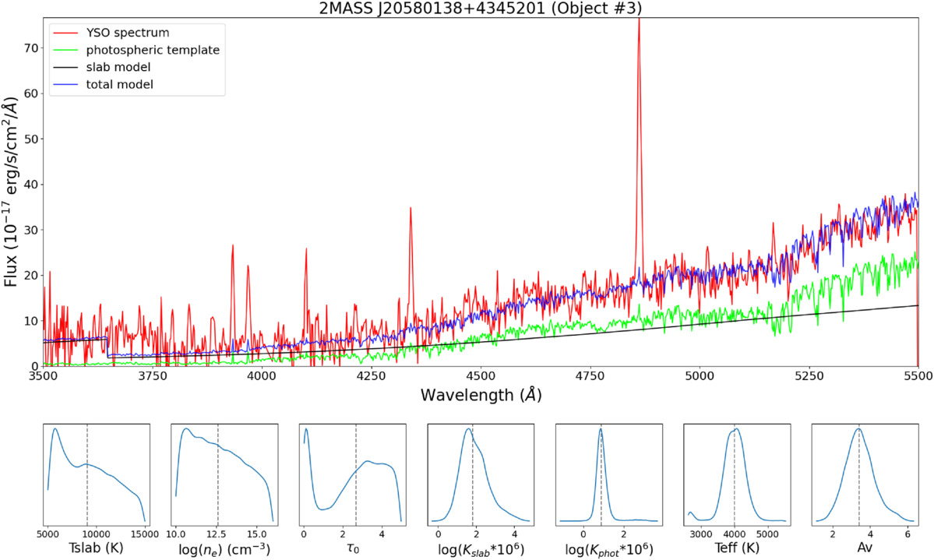This screenshot has height=560, width=934.
Task: Click the blue line sample in legend
Action: click(65, 85)
